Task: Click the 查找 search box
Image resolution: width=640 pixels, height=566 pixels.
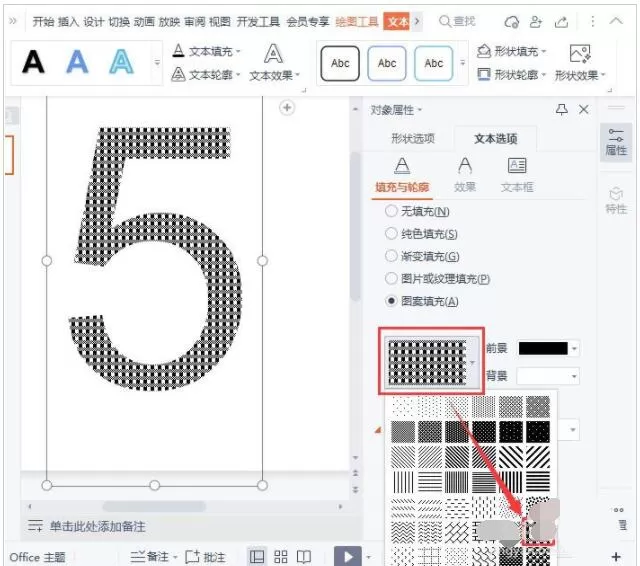Action: 457,21
